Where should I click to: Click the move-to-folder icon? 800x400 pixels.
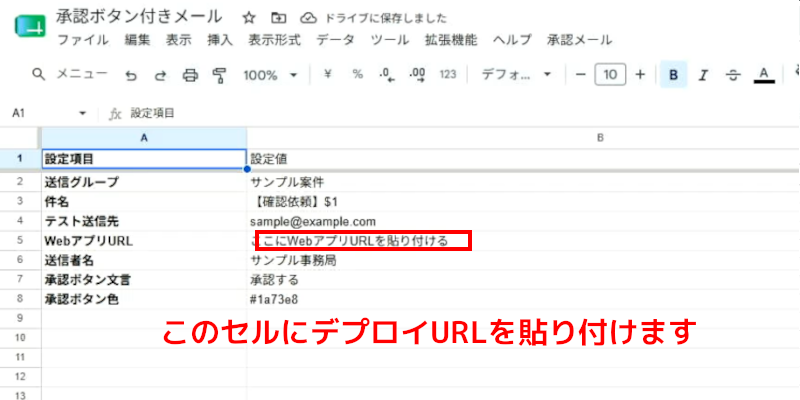click(279, 18)
